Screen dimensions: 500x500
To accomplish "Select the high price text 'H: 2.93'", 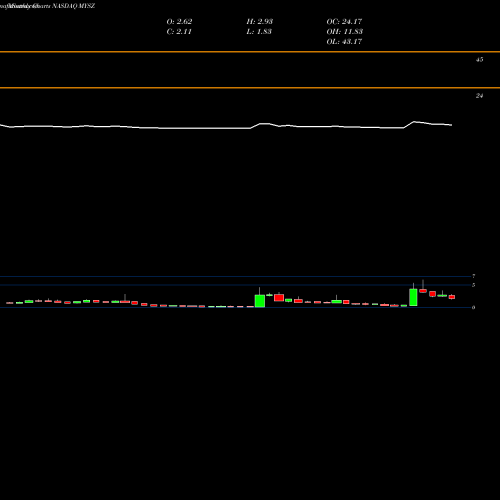I will coord(260,22).
